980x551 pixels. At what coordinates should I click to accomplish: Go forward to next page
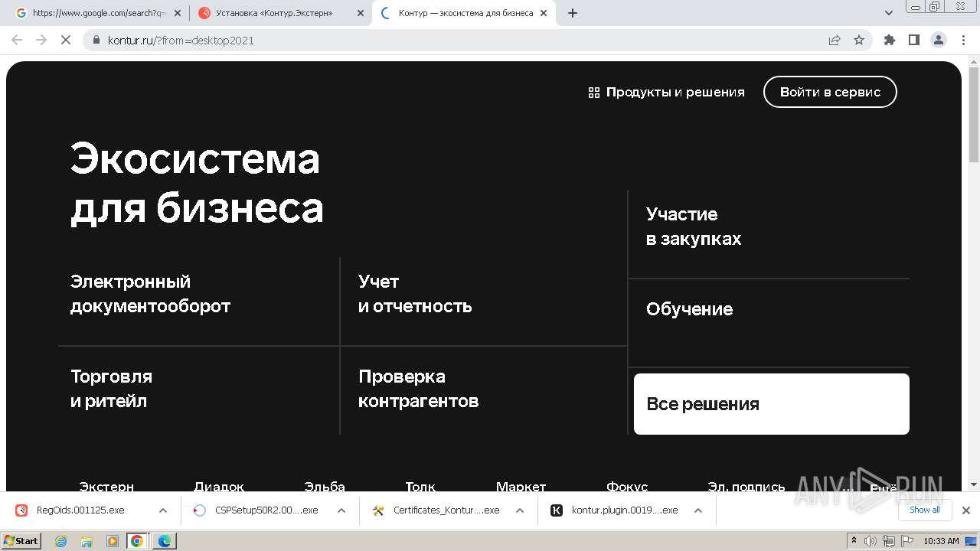click(x=41, y=41)
